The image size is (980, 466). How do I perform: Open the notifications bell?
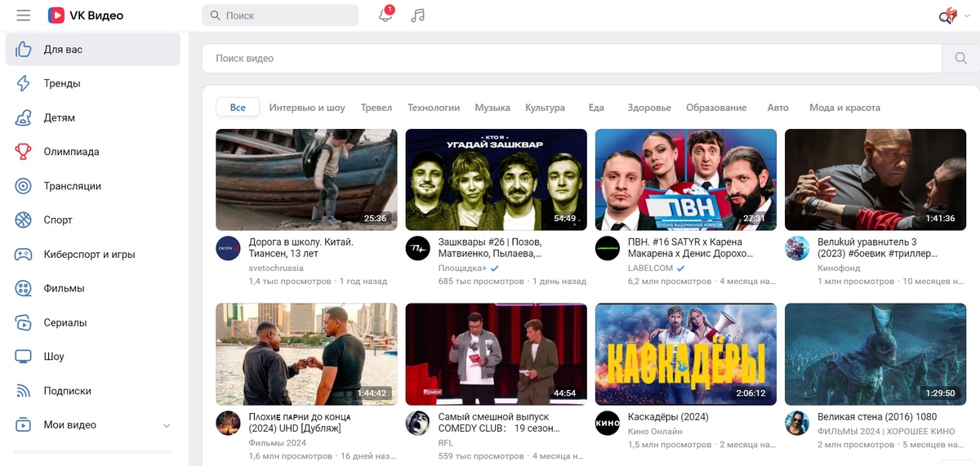click(x=385, y=16)
